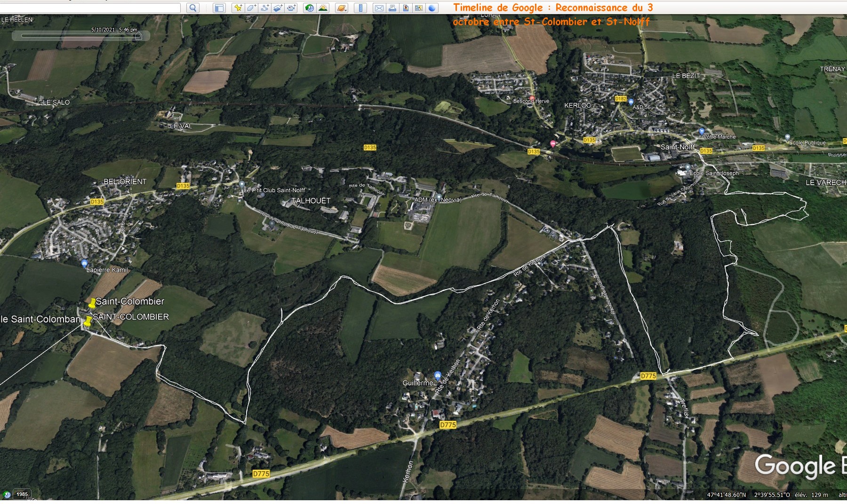Image resolution: width=847 pixels, height=504 pixels.
Task: Click the Guillerme blue place marker
Action: point(438,375)
